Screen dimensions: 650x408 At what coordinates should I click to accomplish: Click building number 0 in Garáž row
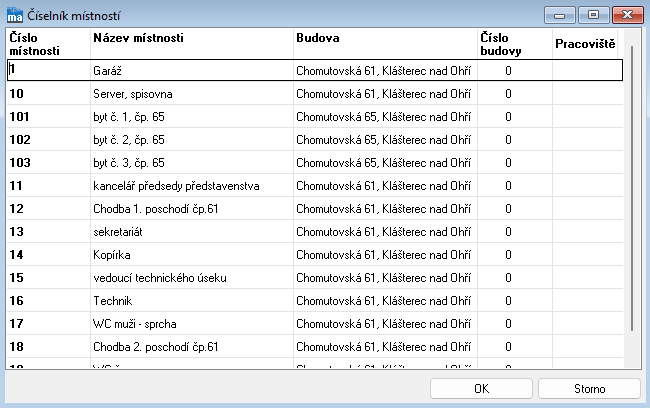point(515,70)
